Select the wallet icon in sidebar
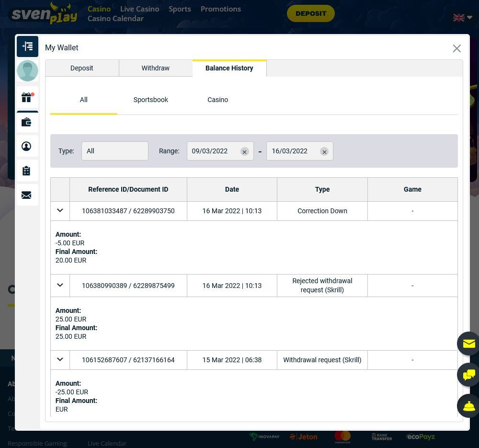This screenshot has height=448, width=479. (27, 123)
